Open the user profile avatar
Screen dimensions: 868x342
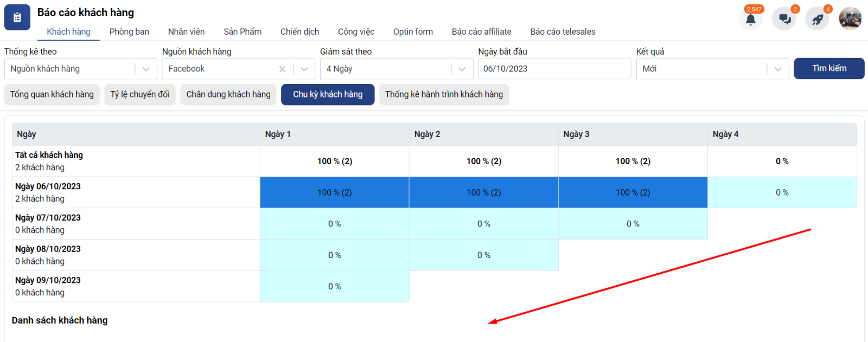pyautogui.click(x=850, y=19)
